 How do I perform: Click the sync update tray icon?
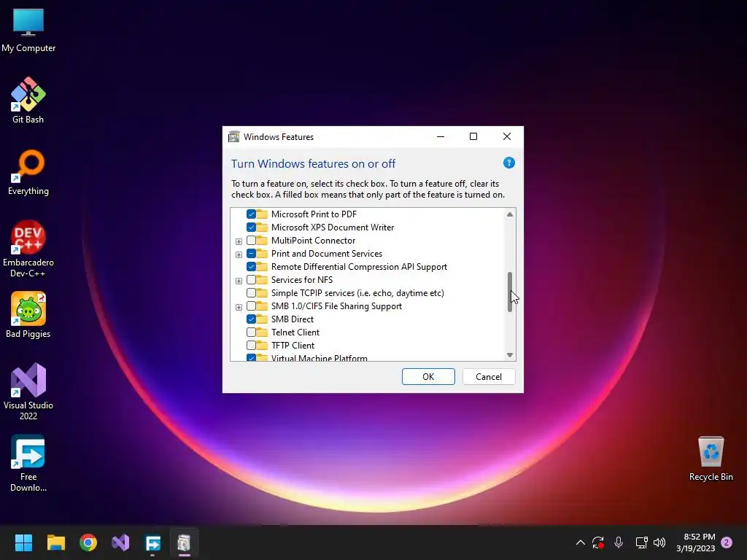click(x=598, y=542)
